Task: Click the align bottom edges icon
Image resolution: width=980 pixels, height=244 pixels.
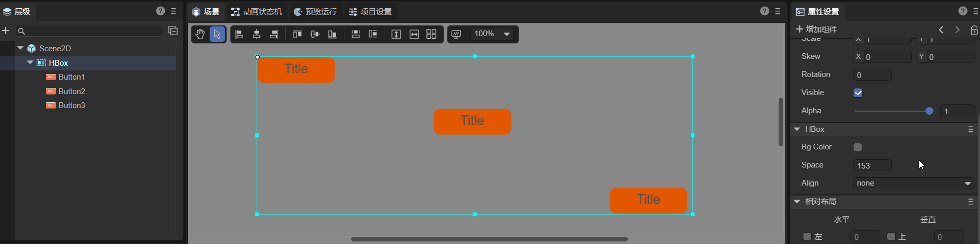Action: point(332,34)
